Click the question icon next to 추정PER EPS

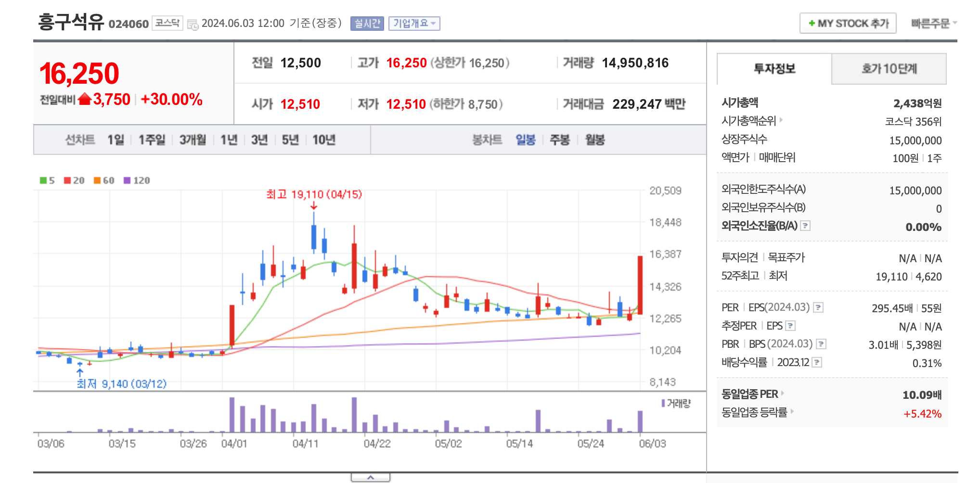point(790,326)
